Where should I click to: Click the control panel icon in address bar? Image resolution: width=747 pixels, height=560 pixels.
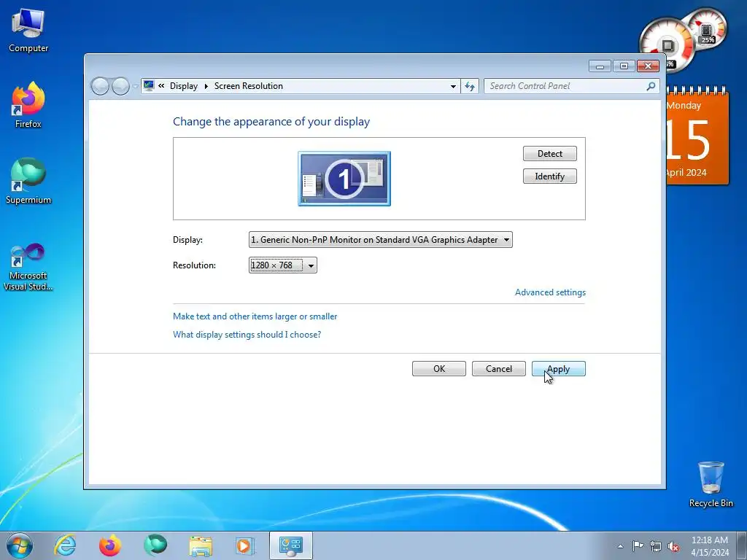[x=149, y=86]
